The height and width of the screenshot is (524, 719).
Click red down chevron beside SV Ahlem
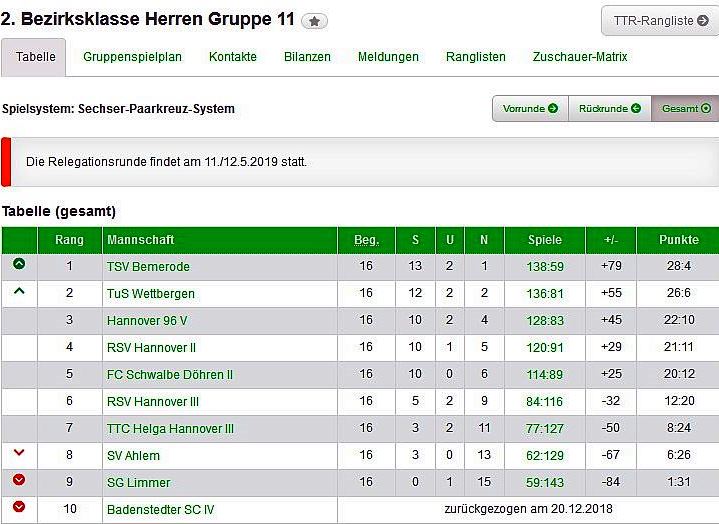click(19, 454)
